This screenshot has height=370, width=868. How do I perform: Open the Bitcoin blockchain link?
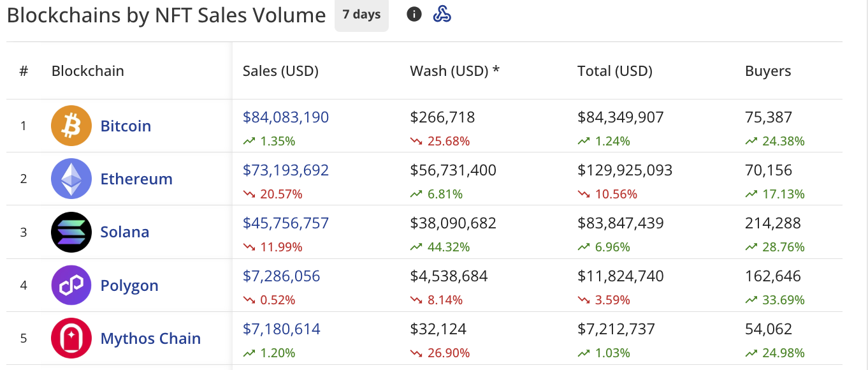(126, 126)
